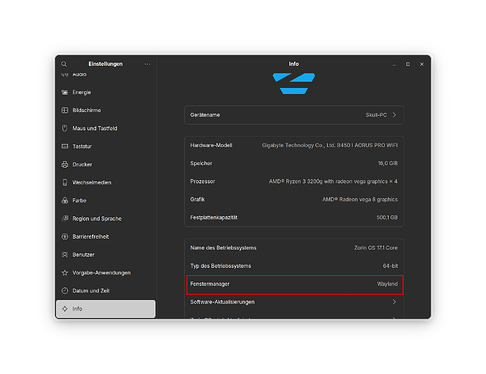Open the Farbe panel
Screen dimensions: 486x374
pyautogui.click(x=106, y=200)
